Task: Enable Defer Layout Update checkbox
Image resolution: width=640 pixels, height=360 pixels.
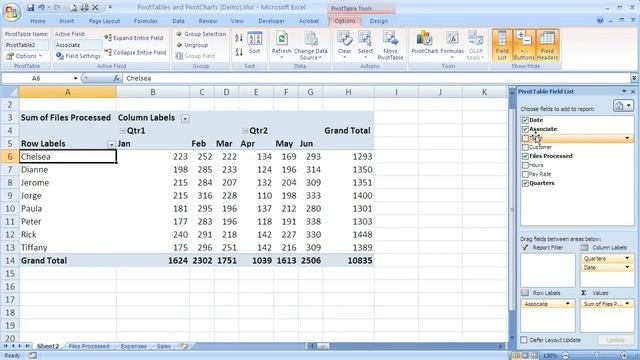Action: 524,340
